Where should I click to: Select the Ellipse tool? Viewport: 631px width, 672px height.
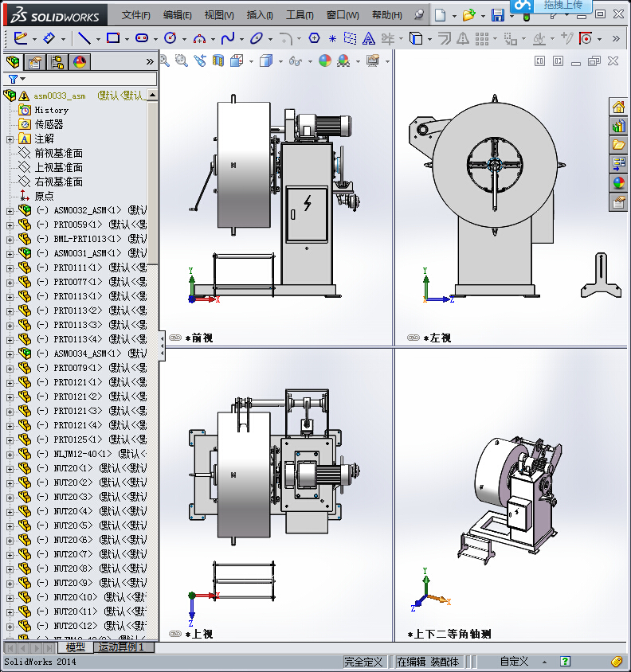click(x=256, y=38)
